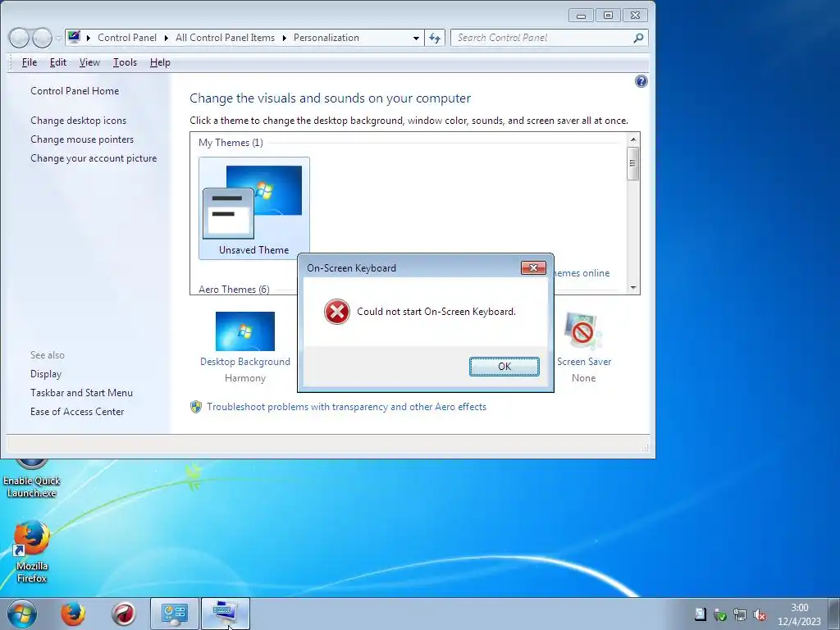Screen dimensions: 840x630
Task: Open the File menu
Action: [29, 62]
